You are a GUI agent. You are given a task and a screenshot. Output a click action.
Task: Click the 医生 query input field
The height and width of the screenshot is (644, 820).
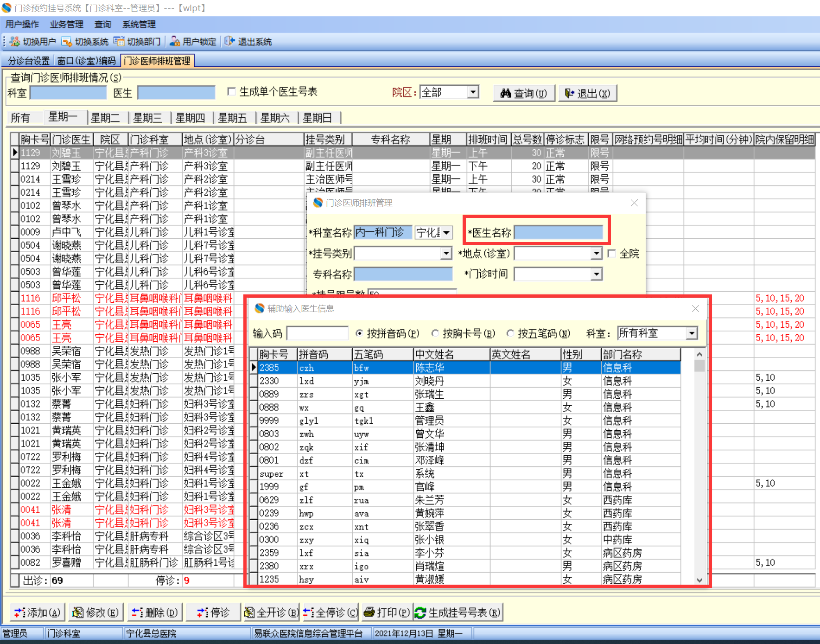(x=176, y=93)
